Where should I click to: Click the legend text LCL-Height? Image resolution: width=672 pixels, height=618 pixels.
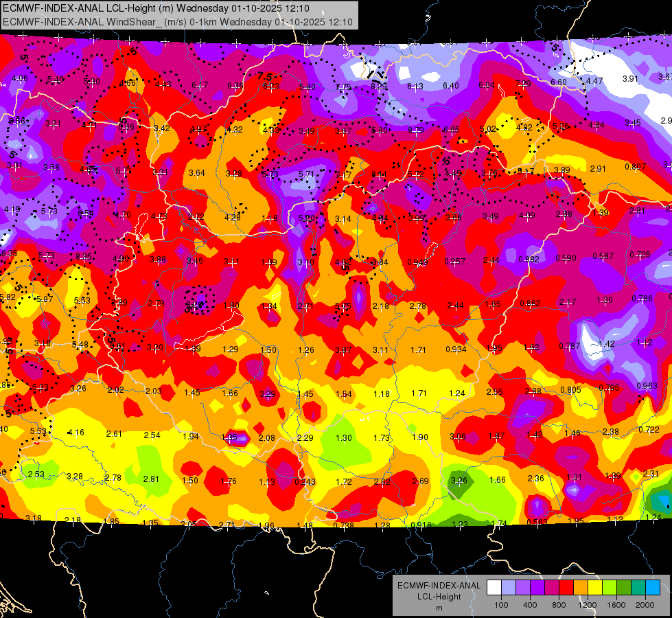tap(439, 597)
